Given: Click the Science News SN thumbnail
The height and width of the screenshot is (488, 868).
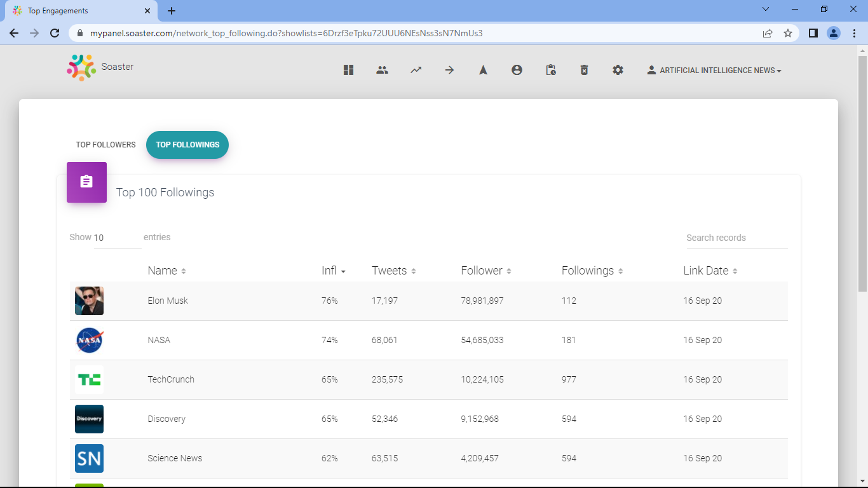Looking at the screenshot, I should coord(89,458).
